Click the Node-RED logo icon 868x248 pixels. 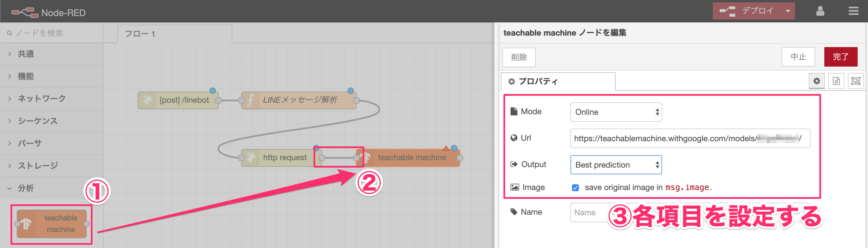pos(25,12)
